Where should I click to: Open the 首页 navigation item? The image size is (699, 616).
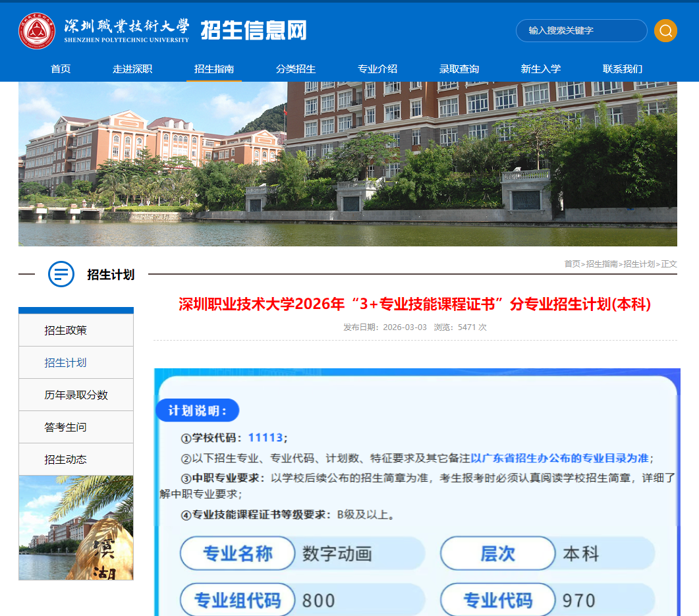[60, 69]
